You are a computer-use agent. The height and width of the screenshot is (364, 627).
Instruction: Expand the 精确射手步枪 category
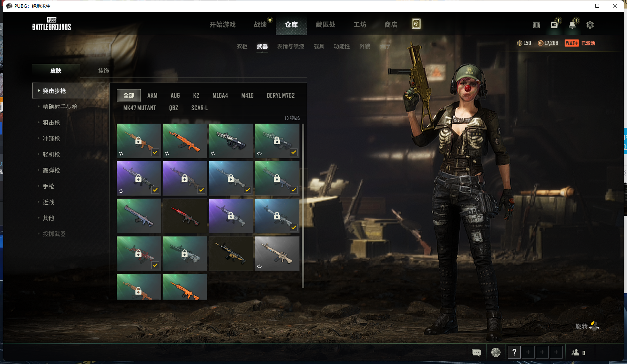pos(60,107)
